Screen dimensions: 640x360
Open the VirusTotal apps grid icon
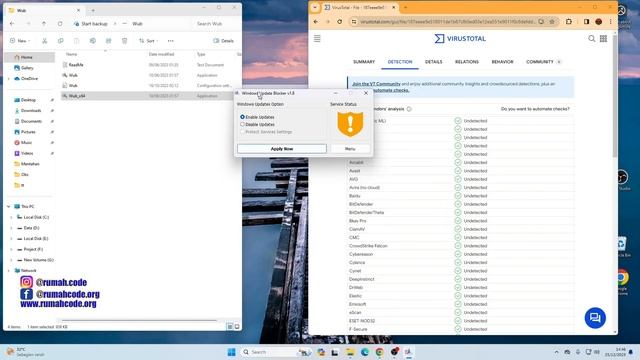click(603, 39)
